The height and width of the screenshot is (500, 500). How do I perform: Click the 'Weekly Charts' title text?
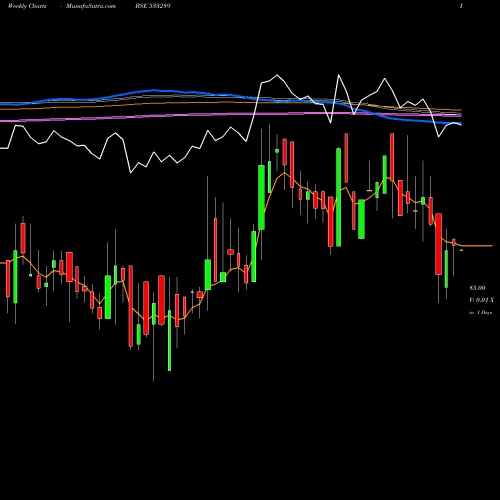(27, 6)
